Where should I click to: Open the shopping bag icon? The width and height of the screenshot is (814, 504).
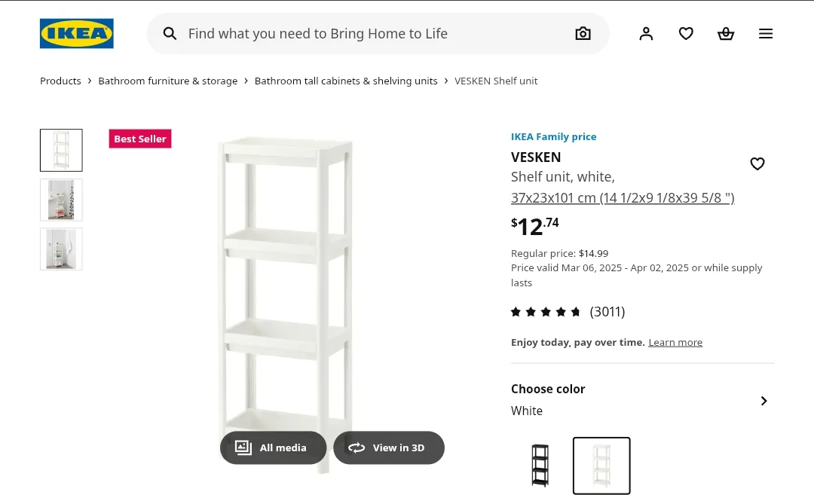726,33
